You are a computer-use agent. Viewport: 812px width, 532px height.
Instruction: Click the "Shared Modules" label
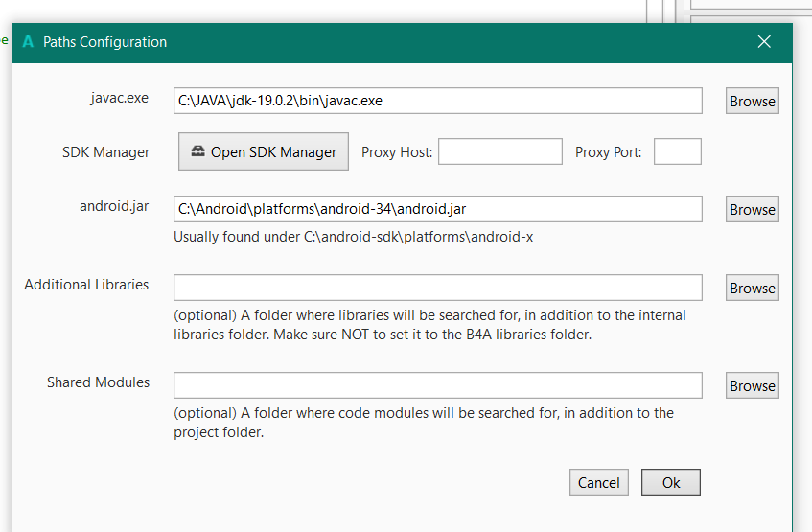coord(98,382)
